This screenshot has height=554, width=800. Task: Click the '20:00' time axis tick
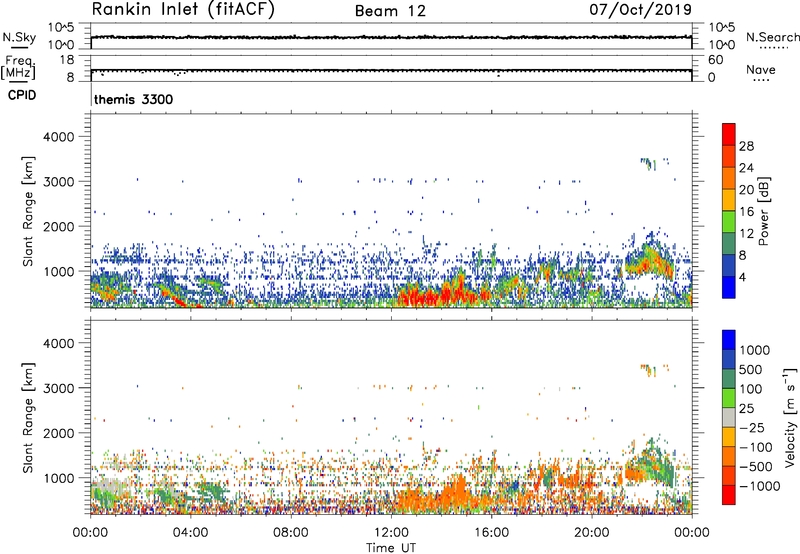click(592, 533)
